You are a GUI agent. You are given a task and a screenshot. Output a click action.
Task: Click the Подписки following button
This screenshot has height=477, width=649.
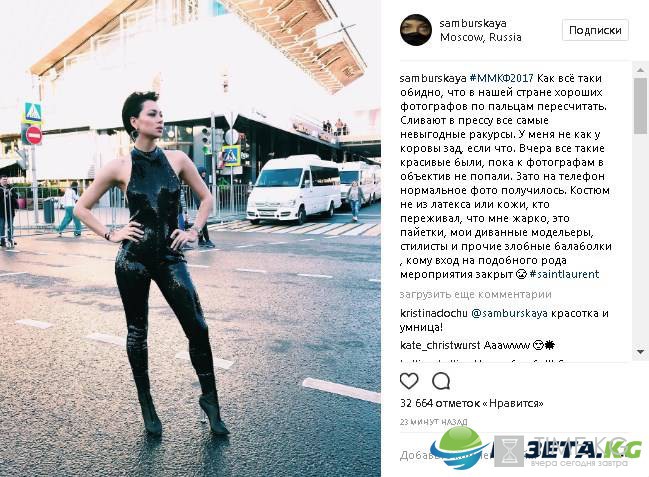pos(595,30)
